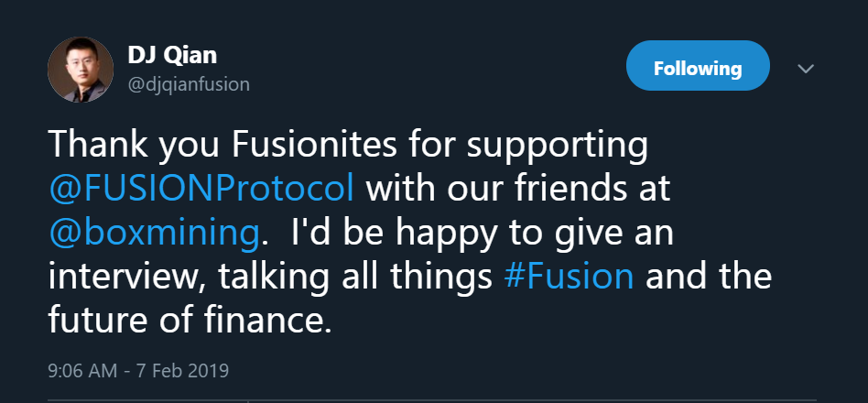Toggle the Following button to unfollow
The width and height of the screenshot is (868, 403).
(698, 69)
